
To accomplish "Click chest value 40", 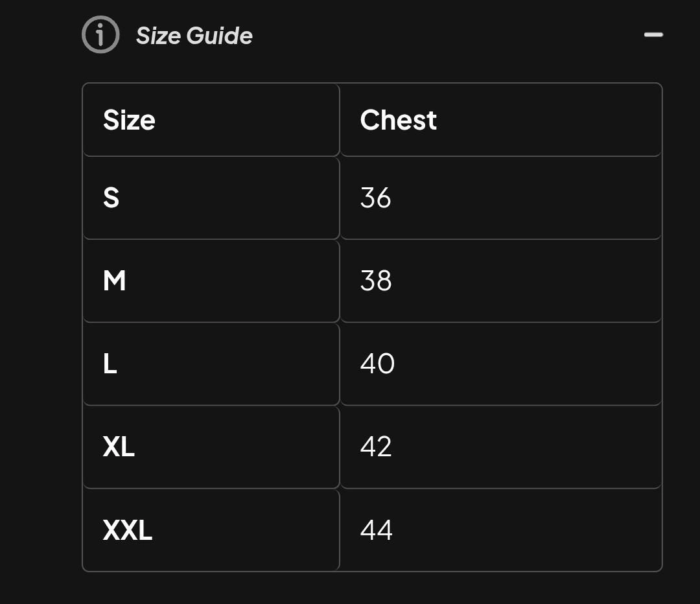I will tap(377, 364).
